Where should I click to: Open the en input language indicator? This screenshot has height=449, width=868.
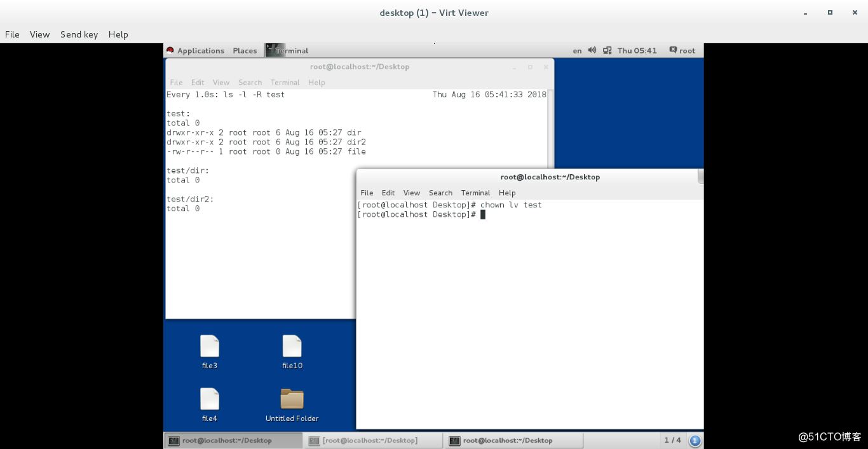(x=577, y=50)
